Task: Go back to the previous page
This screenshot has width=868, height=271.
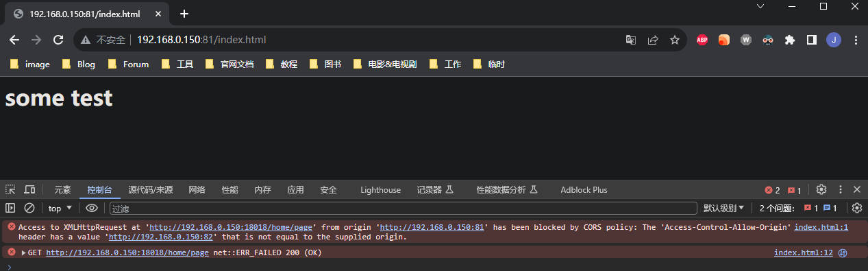Action: click(x=14, y=40)
